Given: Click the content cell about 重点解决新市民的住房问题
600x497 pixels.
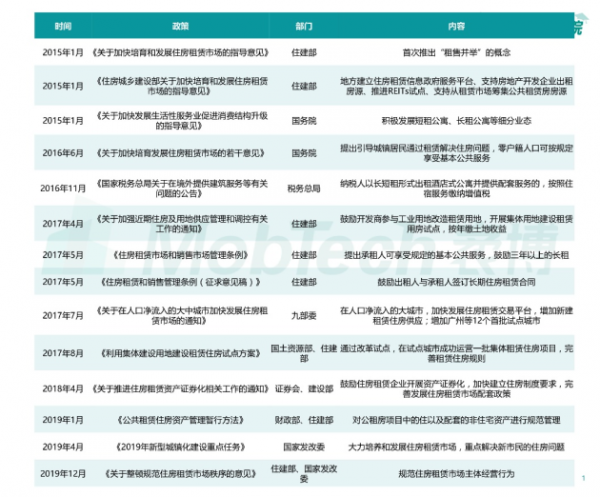Looking at the screenshot, I should coord(456,446).
